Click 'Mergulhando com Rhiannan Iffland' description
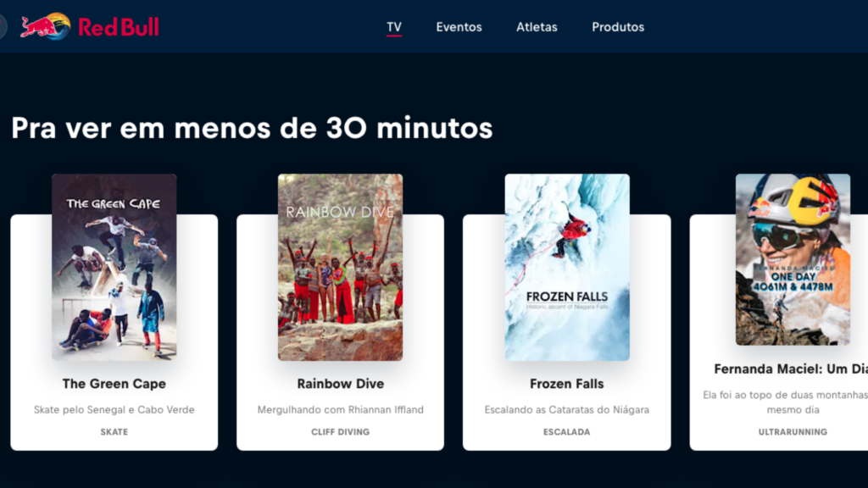 (x=341, y=410)
